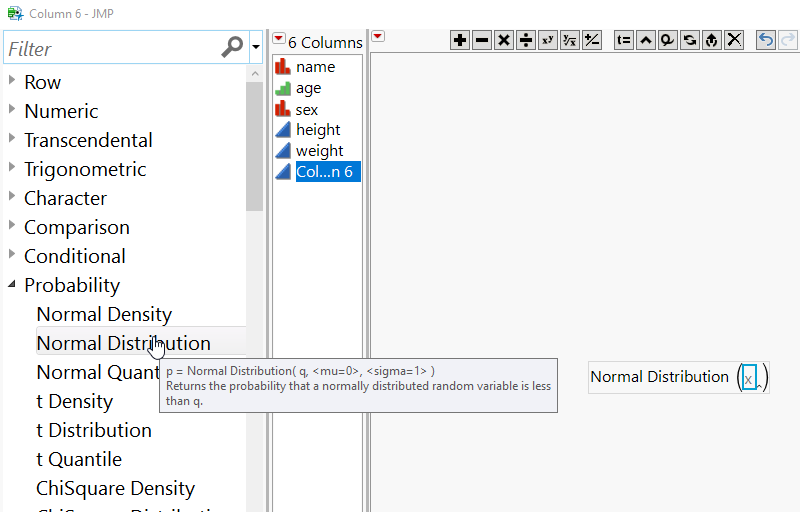
Task: Expand the Character function category
Action: (x=12, y=196)
